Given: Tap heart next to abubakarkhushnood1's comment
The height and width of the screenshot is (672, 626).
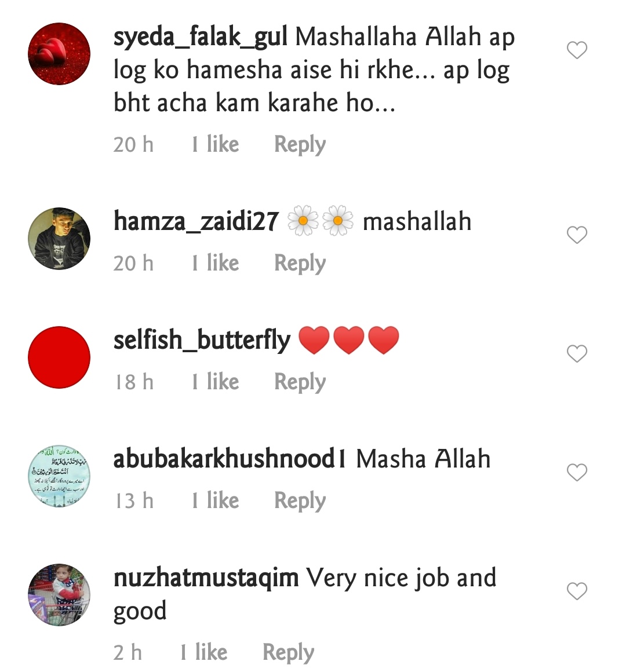Looking at the screenshot, I should tap(577, 472).
